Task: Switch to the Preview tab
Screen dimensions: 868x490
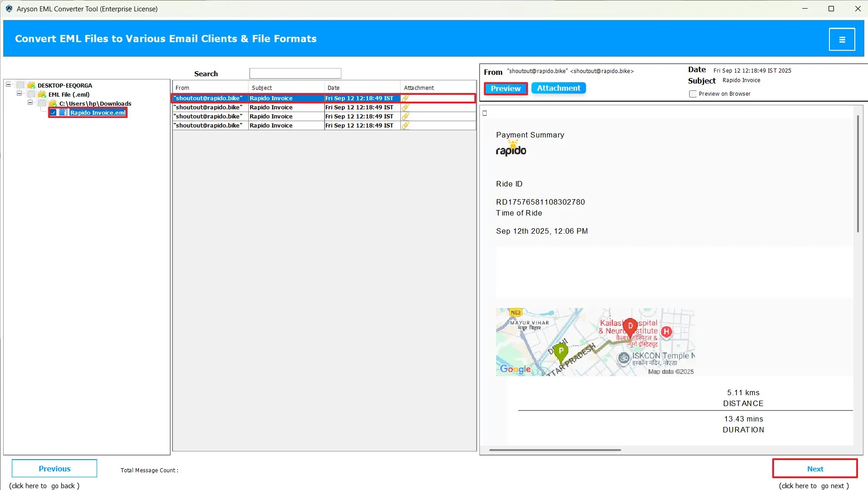Action: coord(506,88)
